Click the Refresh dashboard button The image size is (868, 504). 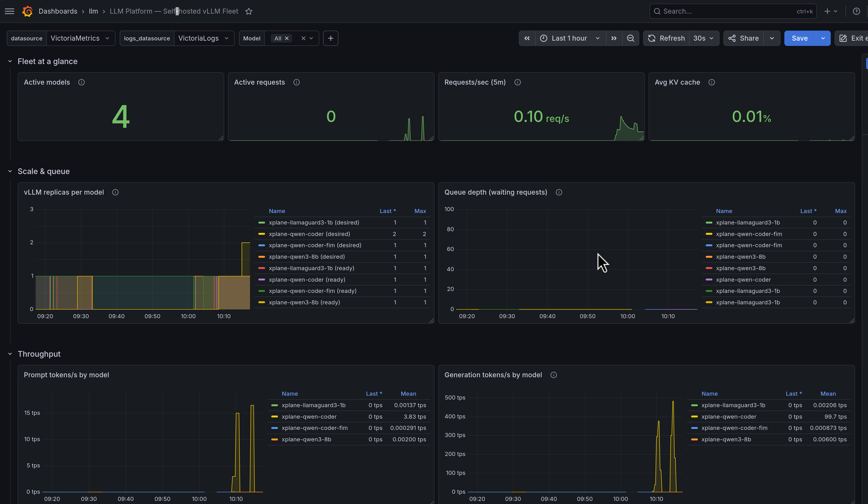[666, 38]
